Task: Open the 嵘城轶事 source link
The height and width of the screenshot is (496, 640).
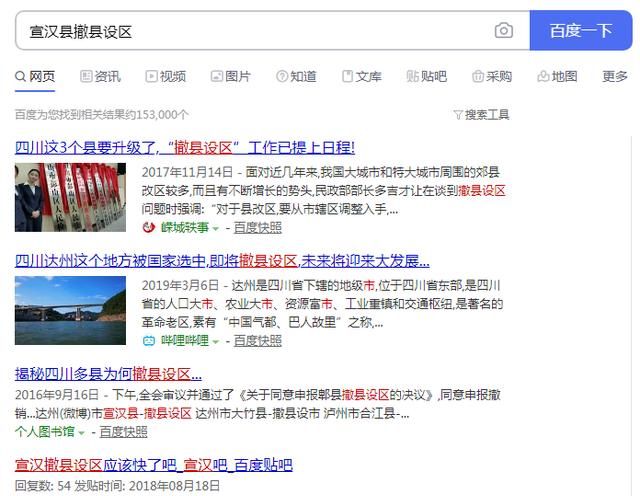Action: point(184,227)
